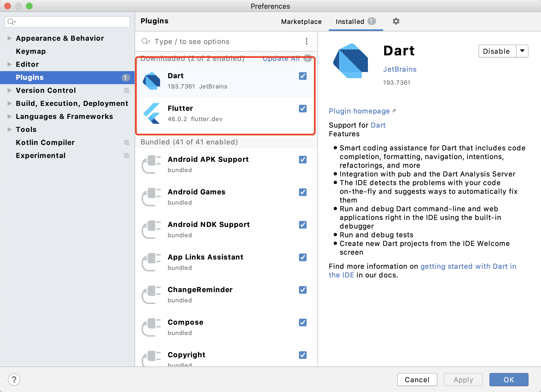
Task: Click the Dart plugin icon in list
Action: 151,81
